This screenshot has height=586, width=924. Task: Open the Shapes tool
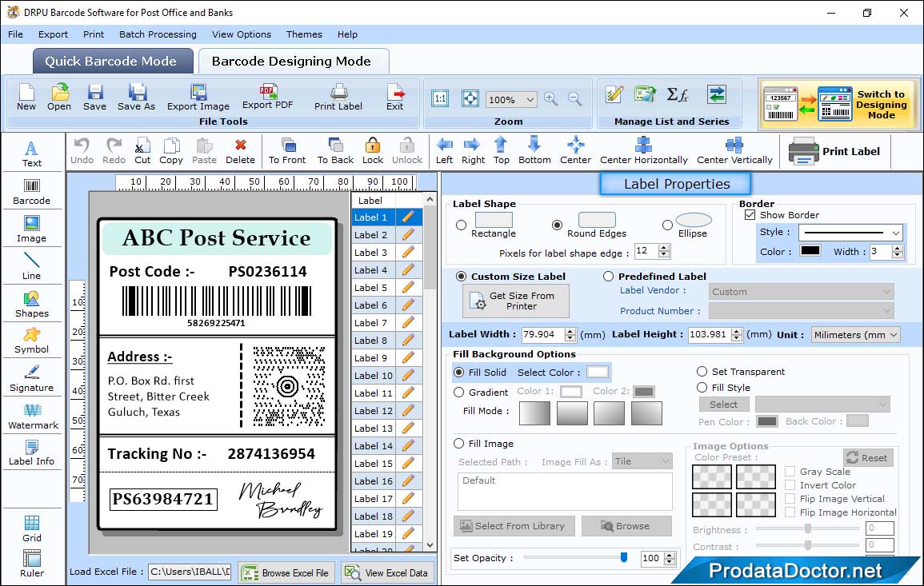click(32, 304)
